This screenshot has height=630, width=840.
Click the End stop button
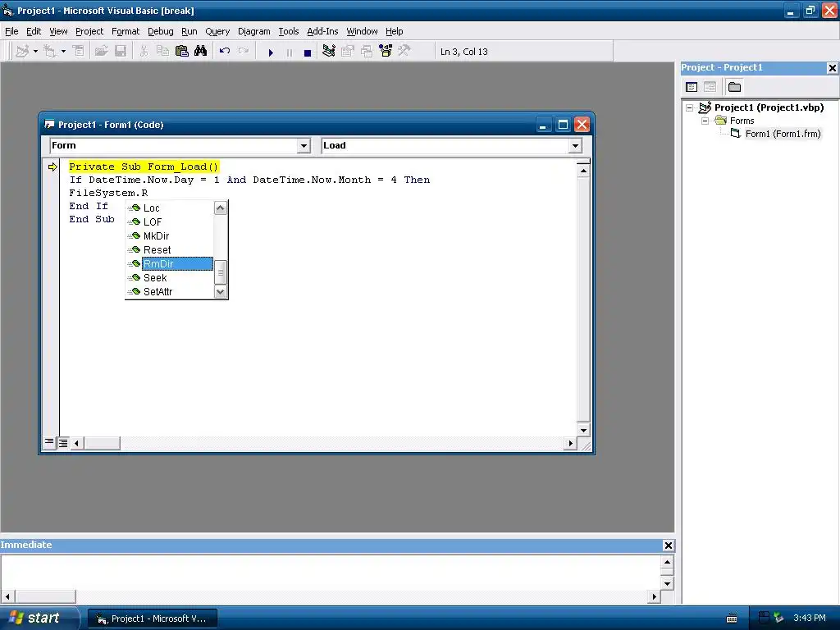308,52
